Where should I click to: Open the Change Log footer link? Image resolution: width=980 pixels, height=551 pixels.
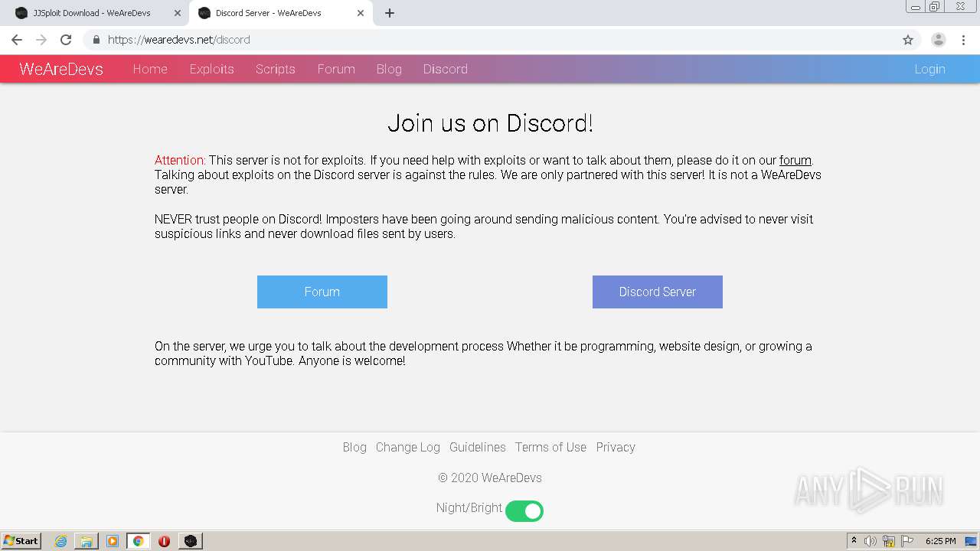point(407,447)
